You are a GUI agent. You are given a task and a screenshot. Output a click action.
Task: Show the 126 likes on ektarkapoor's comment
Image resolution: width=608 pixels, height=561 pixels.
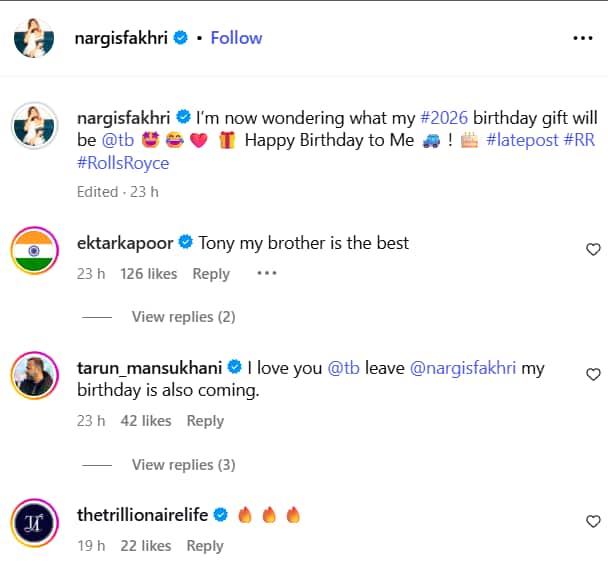coord(148,274)
